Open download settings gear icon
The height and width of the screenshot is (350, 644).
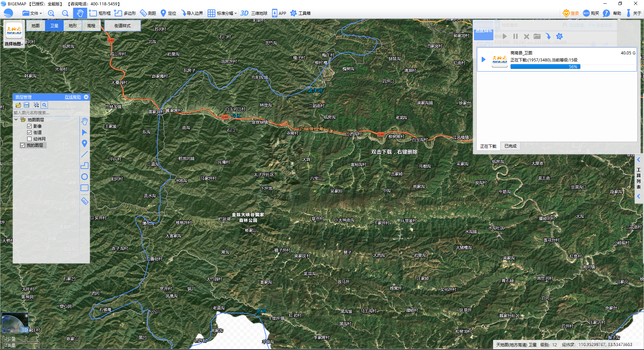click(559, 36)
